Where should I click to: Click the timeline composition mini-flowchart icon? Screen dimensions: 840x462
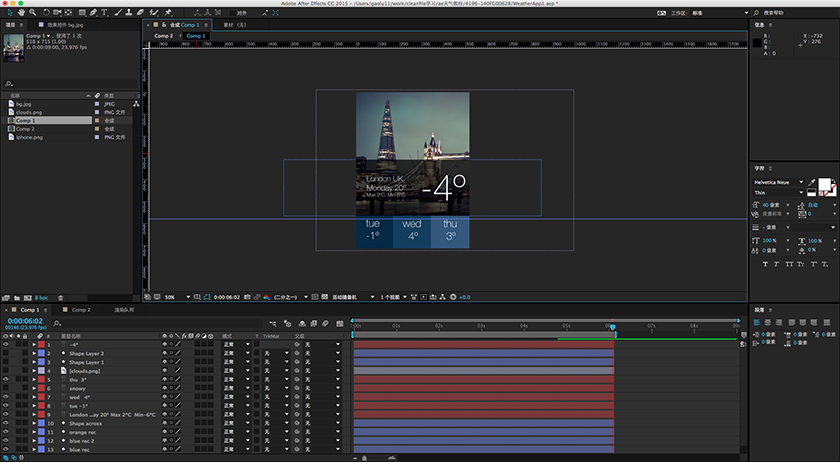pyautogui.click(x=273, y=323)
